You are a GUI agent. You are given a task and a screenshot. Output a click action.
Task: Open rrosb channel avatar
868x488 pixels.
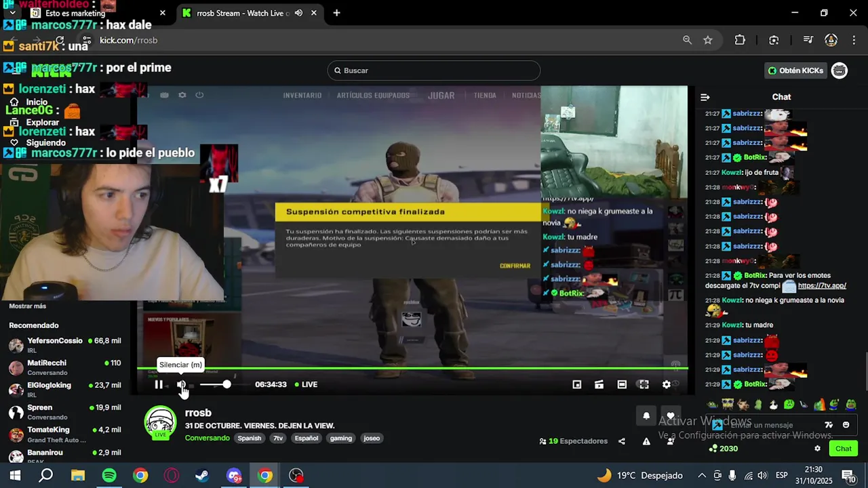(161, 423)
